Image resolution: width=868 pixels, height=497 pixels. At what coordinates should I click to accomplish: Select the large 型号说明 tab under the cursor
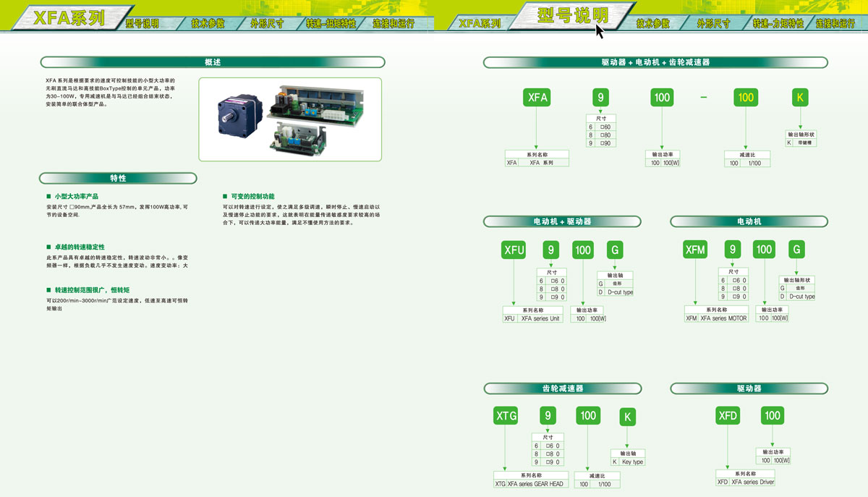tap(573, 16)
